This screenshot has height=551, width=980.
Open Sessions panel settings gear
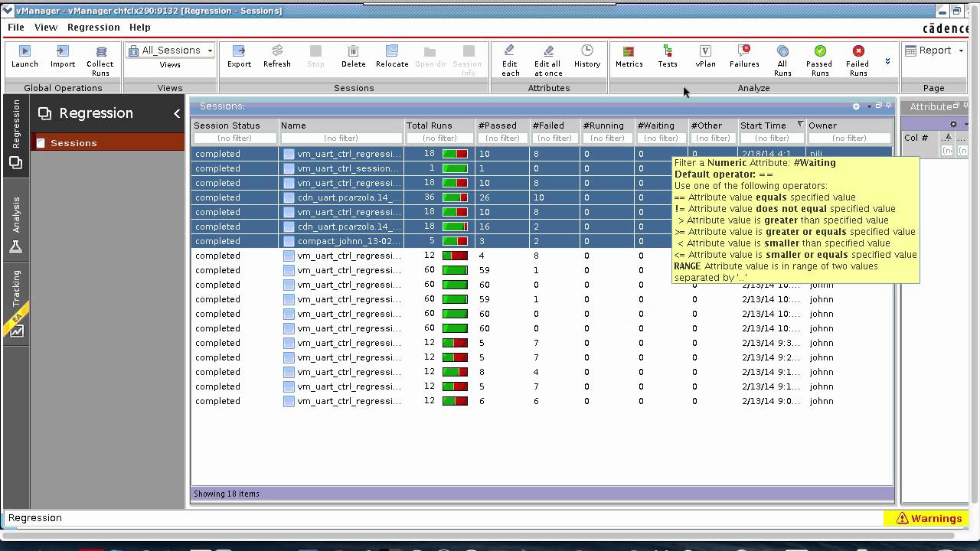(856, 106)
